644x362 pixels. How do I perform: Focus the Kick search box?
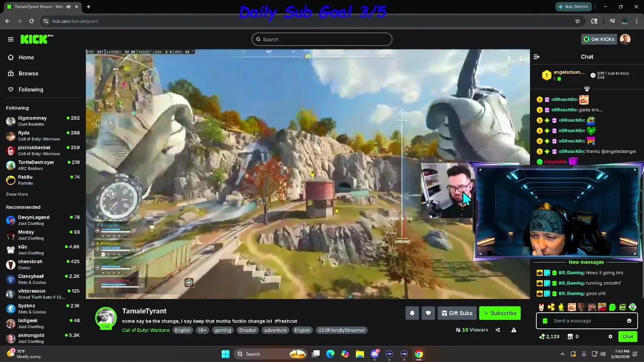click(x=322, y=39)
